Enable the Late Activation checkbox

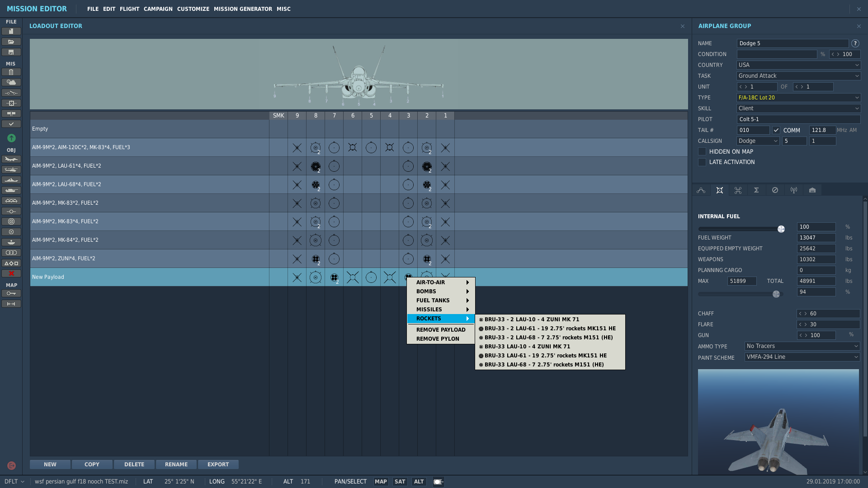pos(702,162)
